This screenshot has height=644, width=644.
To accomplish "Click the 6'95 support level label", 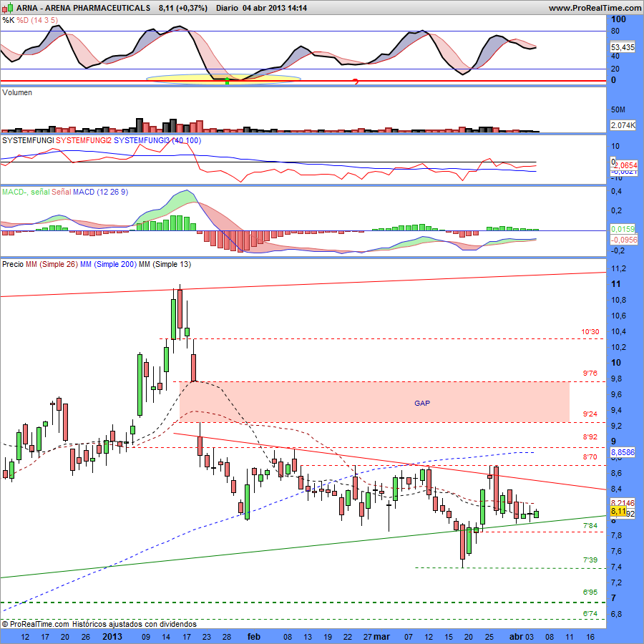I will pyautogui.click(x=590, y=592).
